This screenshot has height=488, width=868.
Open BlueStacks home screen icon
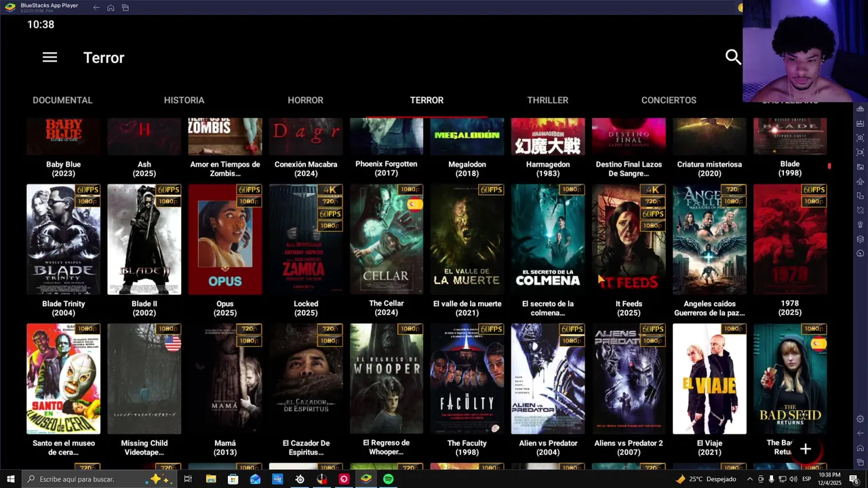coord(111,7)
